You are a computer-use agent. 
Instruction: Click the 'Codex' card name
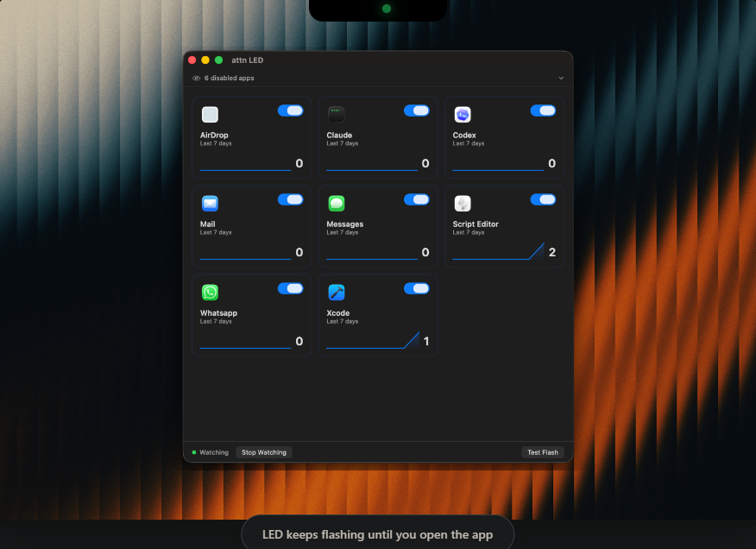(464, 136)
